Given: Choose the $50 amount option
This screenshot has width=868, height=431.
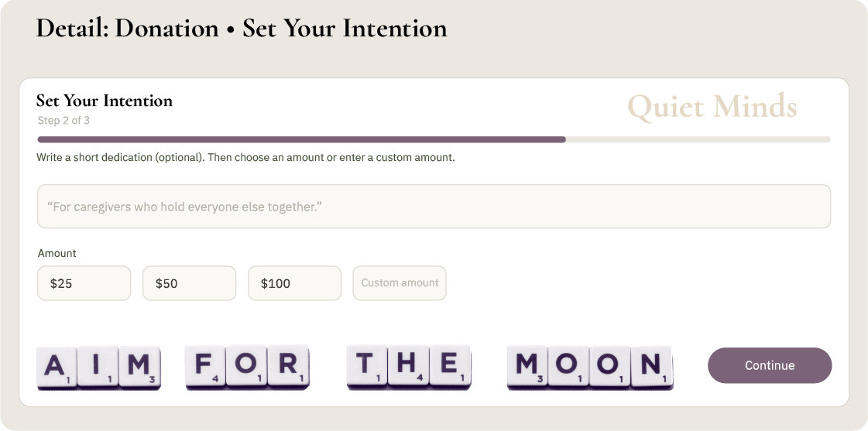Looking at the screenshot, I should pyautogui.click(x=189, y=283).
